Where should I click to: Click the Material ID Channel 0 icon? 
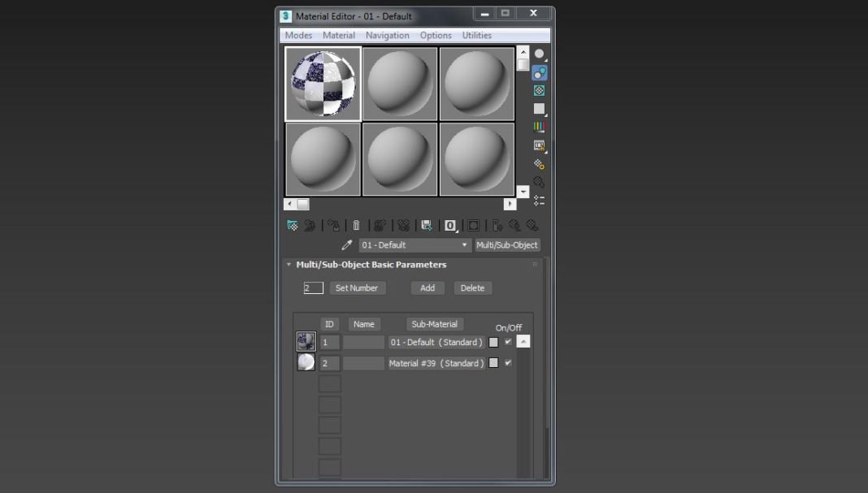tap(450, 225)
